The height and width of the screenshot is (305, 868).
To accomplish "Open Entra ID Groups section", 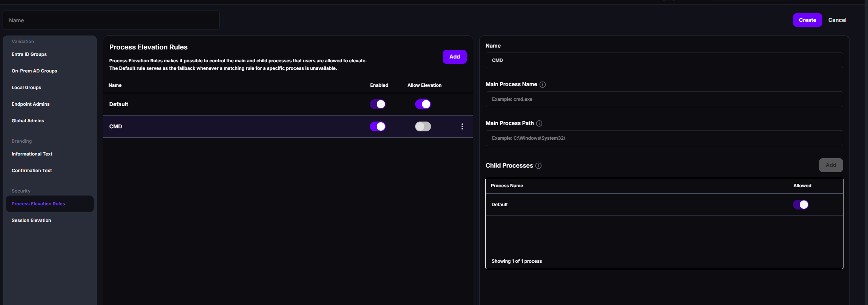I will [29, 54].
